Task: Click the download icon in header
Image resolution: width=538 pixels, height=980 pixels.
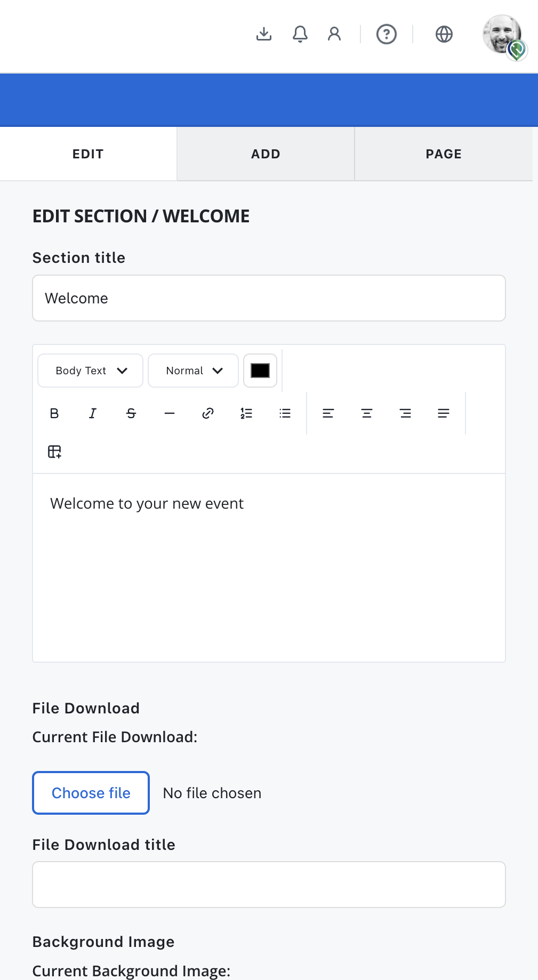Action: point(264,34)
